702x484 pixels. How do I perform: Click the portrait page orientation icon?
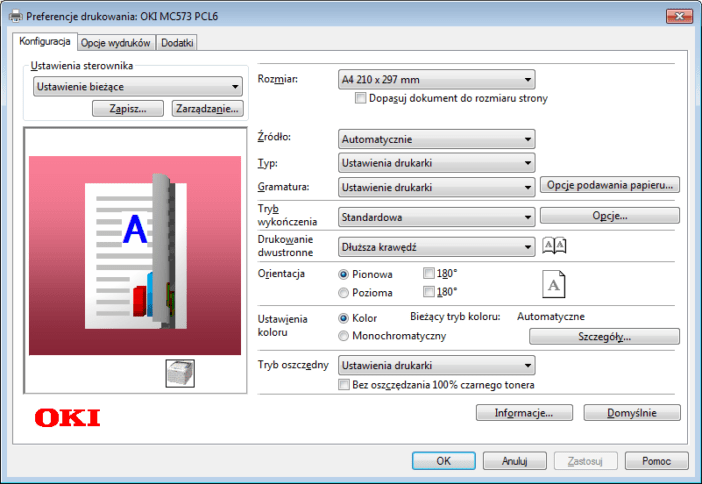click(x=554, y=284)
